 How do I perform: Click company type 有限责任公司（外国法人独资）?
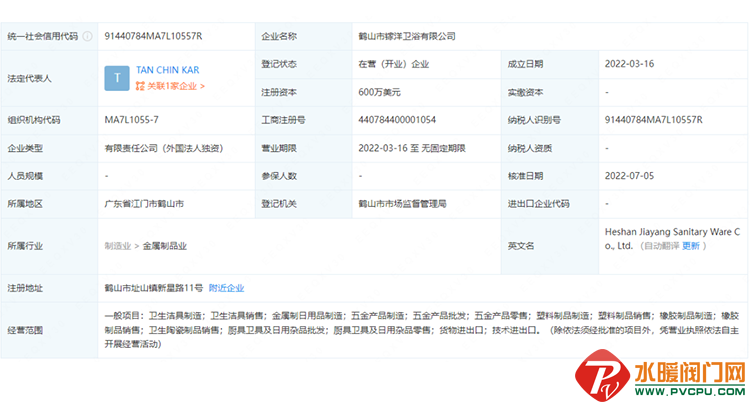coord(164,148)
